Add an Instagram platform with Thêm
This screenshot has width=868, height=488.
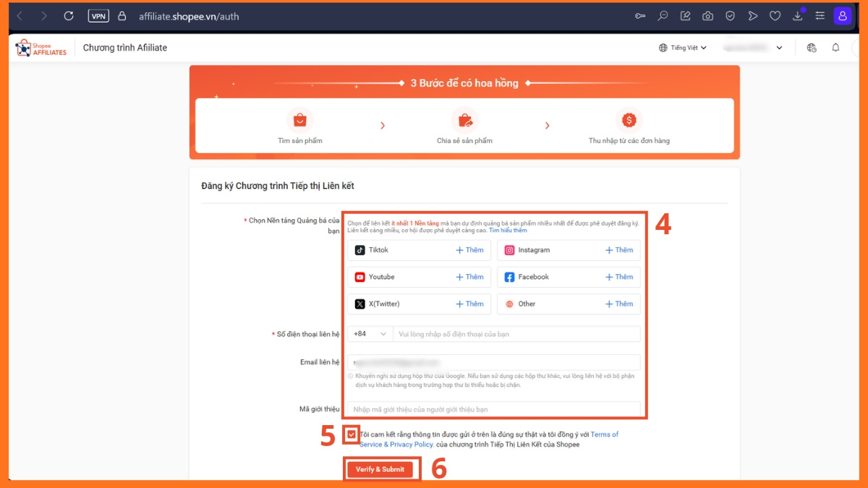(x=619, y=250)
